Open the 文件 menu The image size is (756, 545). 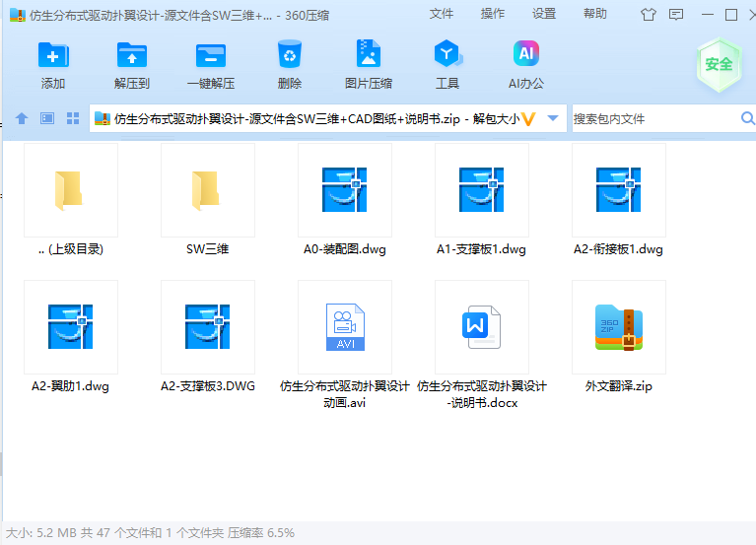point(442,14)
